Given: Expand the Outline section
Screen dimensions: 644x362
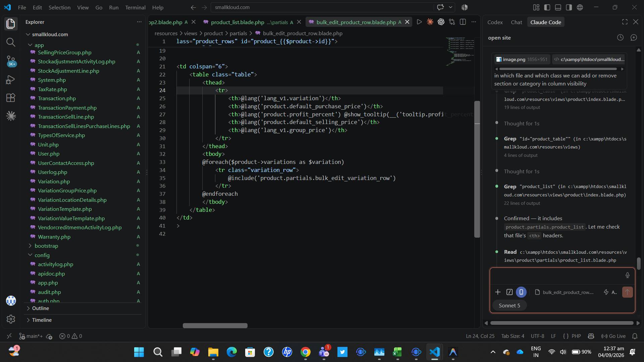Looking at the screenshot, I should tap(40, 308).
